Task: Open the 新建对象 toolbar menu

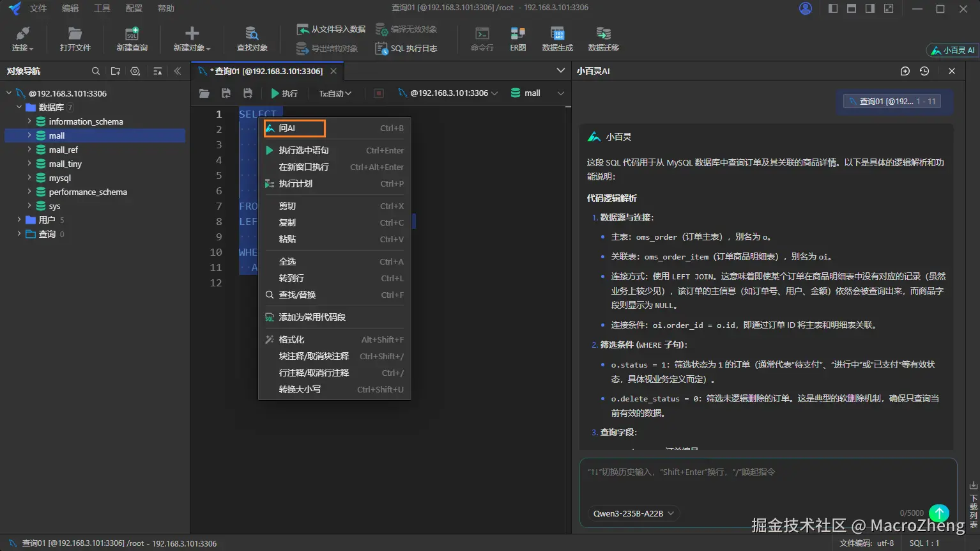Action: (192, 40)
